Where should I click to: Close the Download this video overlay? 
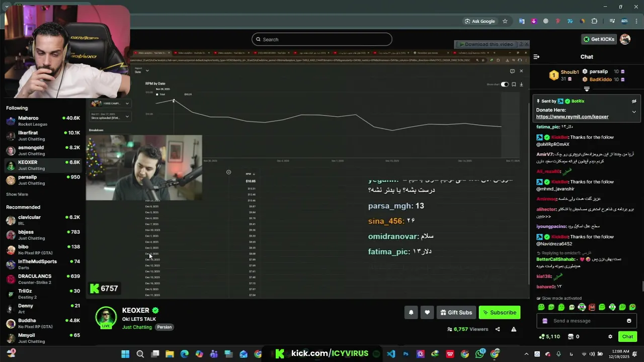click(527, 44)
